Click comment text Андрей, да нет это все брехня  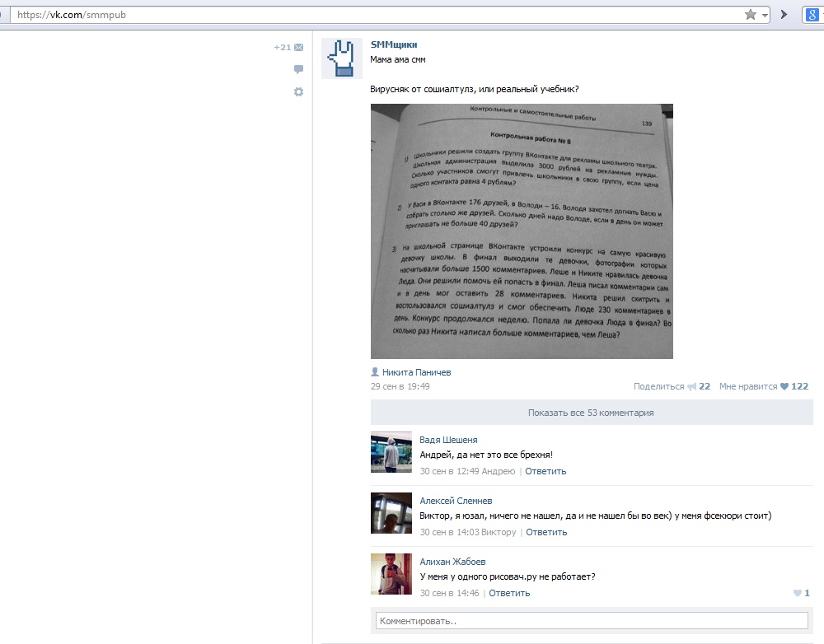486,455
